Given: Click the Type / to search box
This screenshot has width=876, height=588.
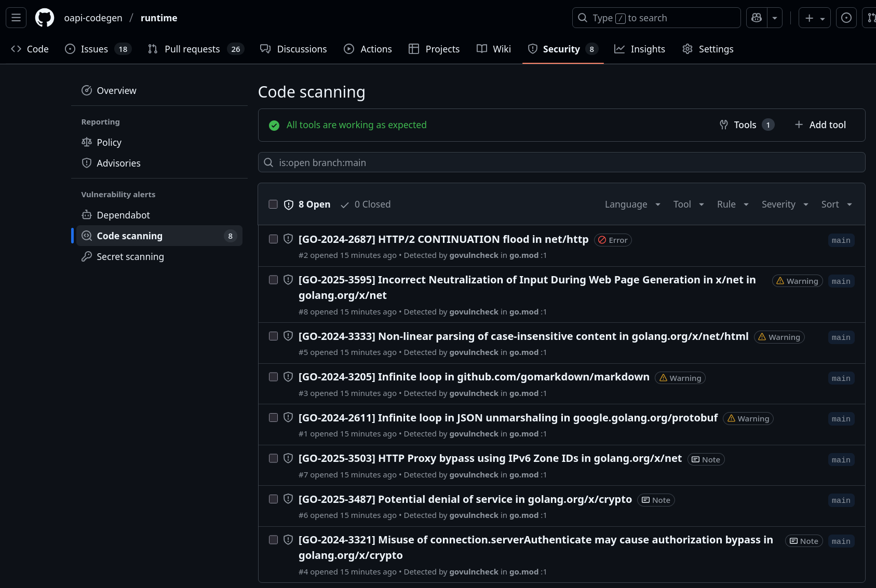Looking at the screenshot, I should pos(656,18).
